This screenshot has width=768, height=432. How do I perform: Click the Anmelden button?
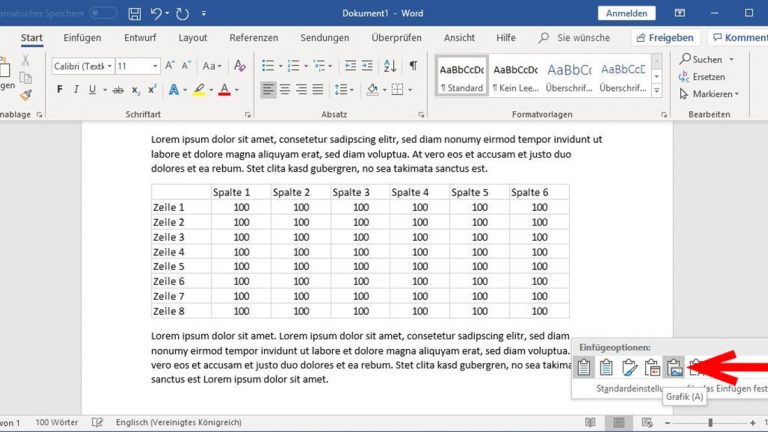point(626,13)
